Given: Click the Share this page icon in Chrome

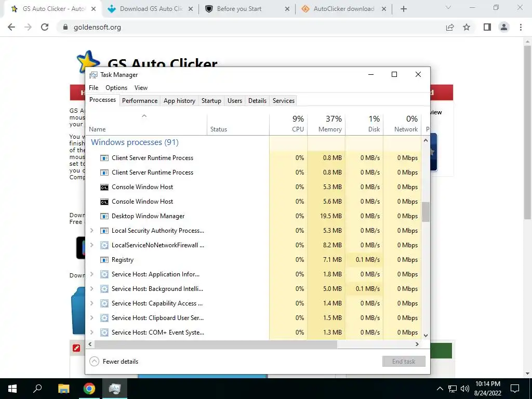Looking at the screenshot, I should point(450,27).
